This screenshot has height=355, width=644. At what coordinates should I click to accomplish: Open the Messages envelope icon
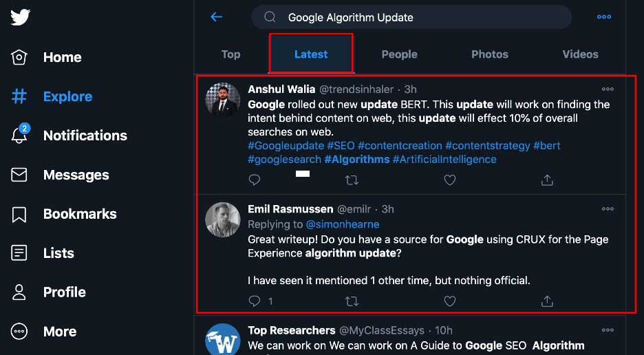coord(19,175)
